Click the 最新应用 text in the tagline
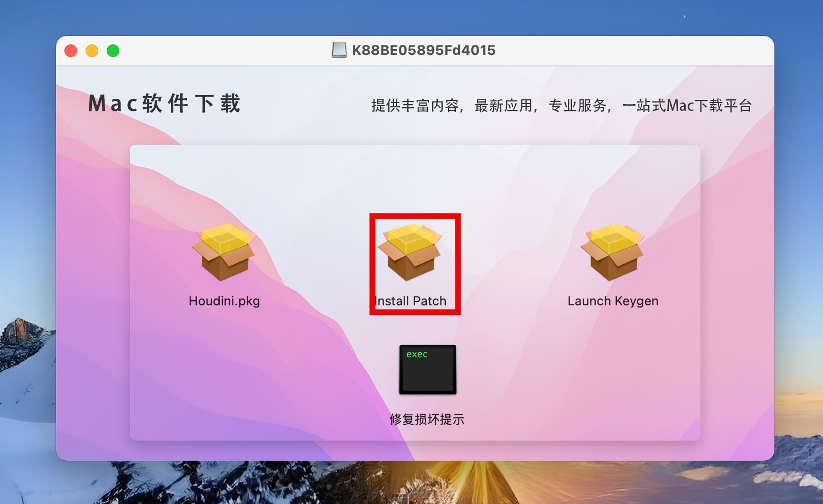823x504 pixels. click(x=503, y=106)
